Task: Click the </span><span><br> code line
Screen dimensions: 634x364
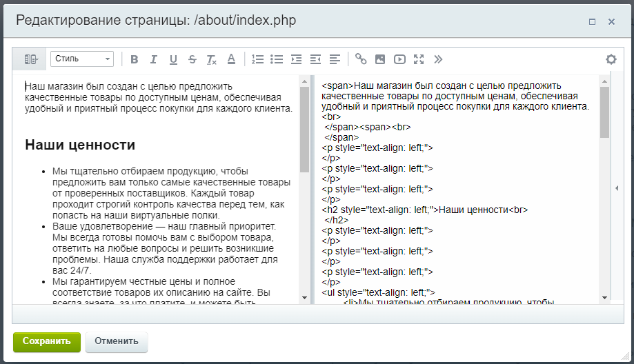Action: tap(368, 127)
